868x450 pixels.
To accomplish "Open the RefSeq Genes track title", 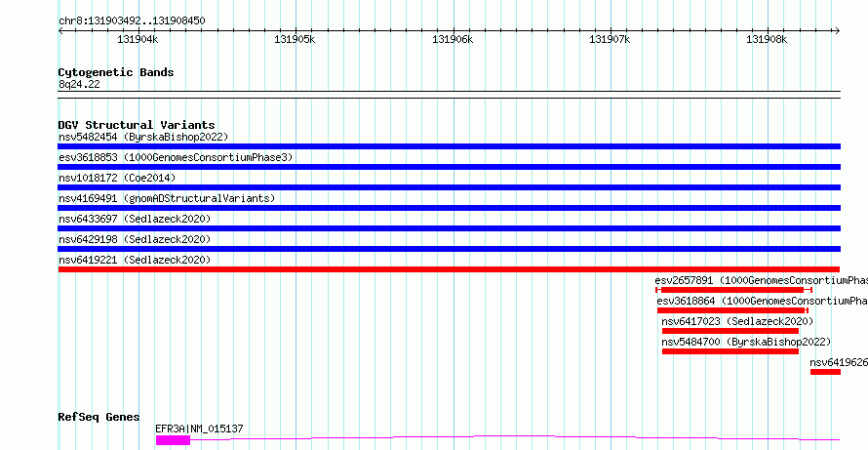I will tap(99, 417).
